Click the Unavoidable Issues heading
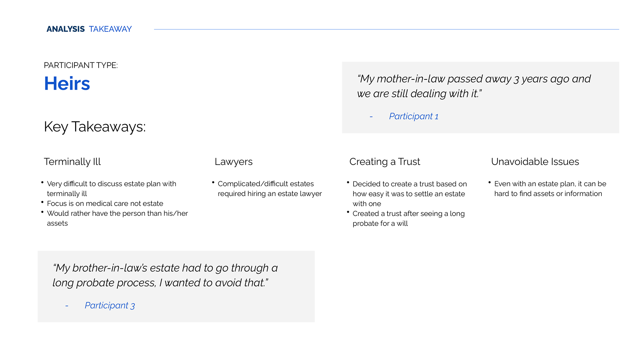 point(535,162)
